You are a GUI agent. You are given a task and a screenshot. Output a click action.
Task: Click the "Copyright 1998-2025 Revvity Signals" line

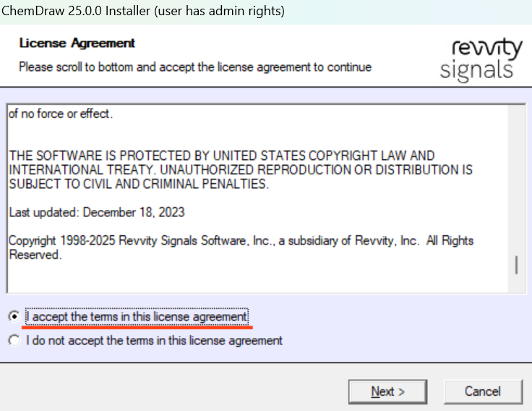241,240
